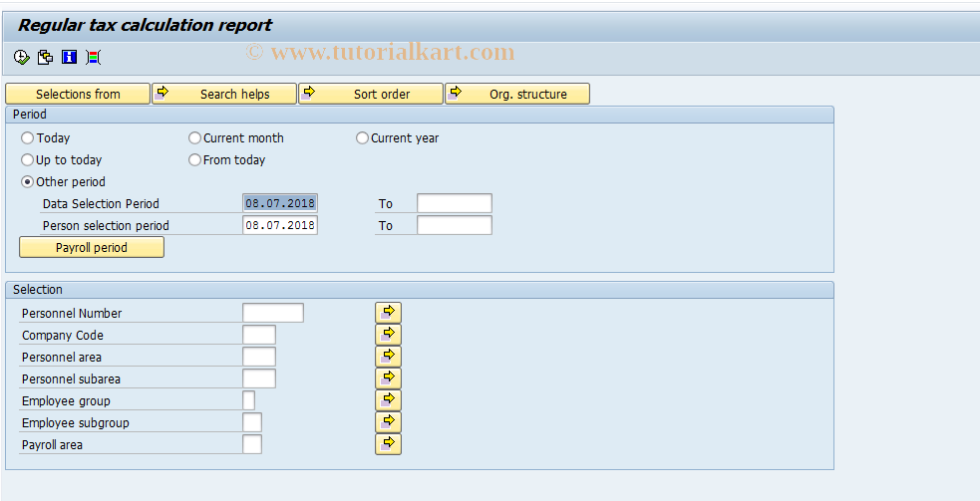980x501 pixels.
Task: Click the Data Selection Period start date field
Action: [280, 203]
